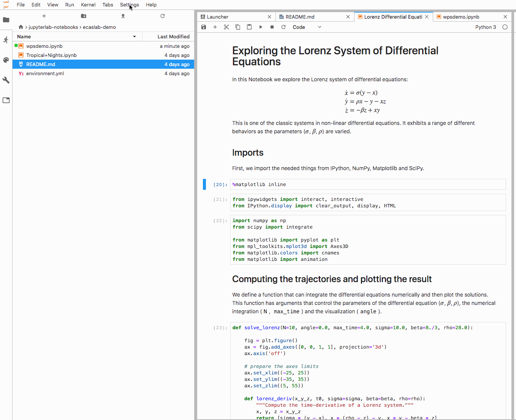Click the [21]: cell prompt
Screen dimensions: 516x420
pos(220,199)
